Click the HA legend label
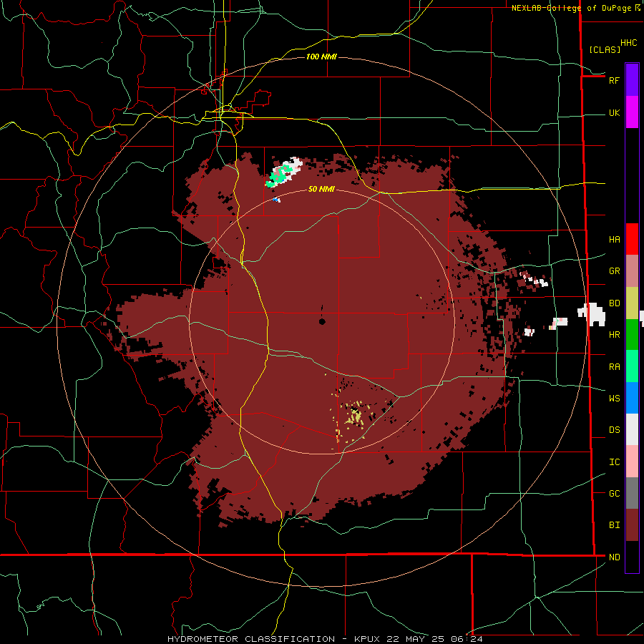 tap(614, 240)
